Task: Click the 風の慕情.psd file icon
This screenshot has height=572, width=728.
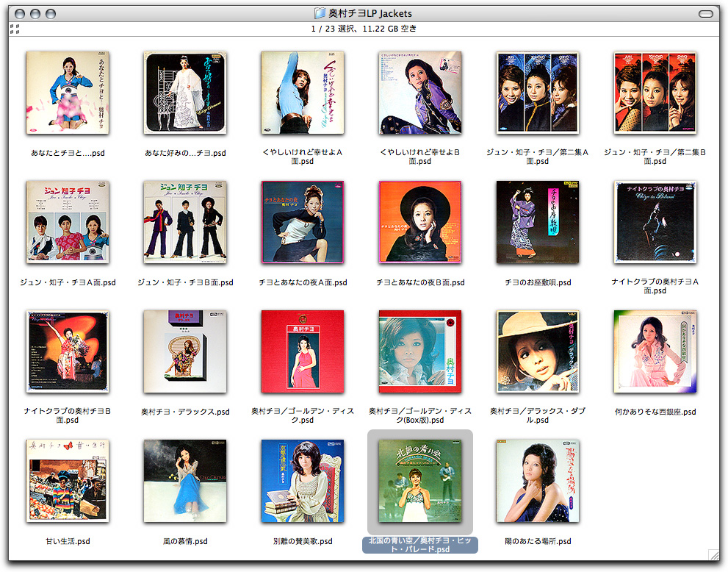Action: pos(185,481)
